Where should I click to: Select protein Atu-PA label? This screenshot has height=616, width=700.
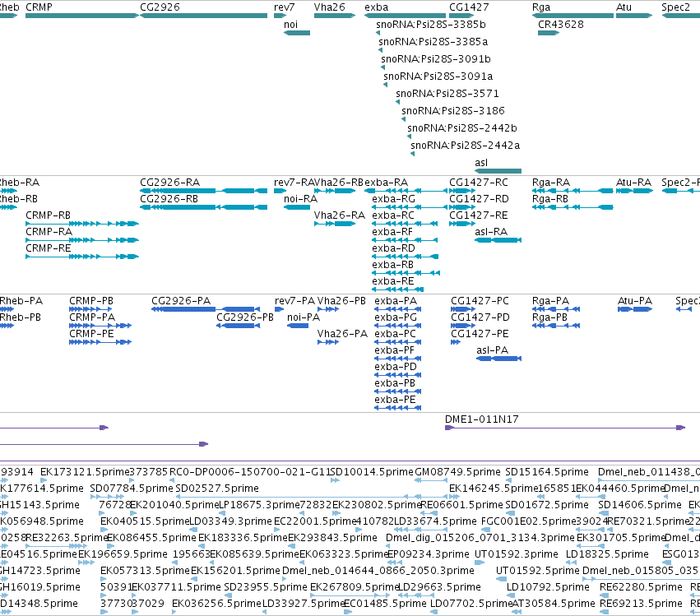pyautogui.click(x=635, y=301)
